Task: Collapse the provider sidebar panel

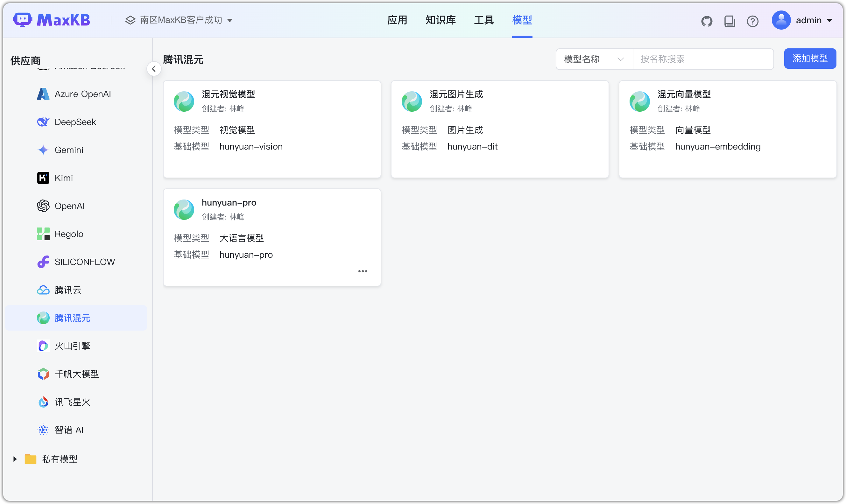Action: (x=154, y=69)
